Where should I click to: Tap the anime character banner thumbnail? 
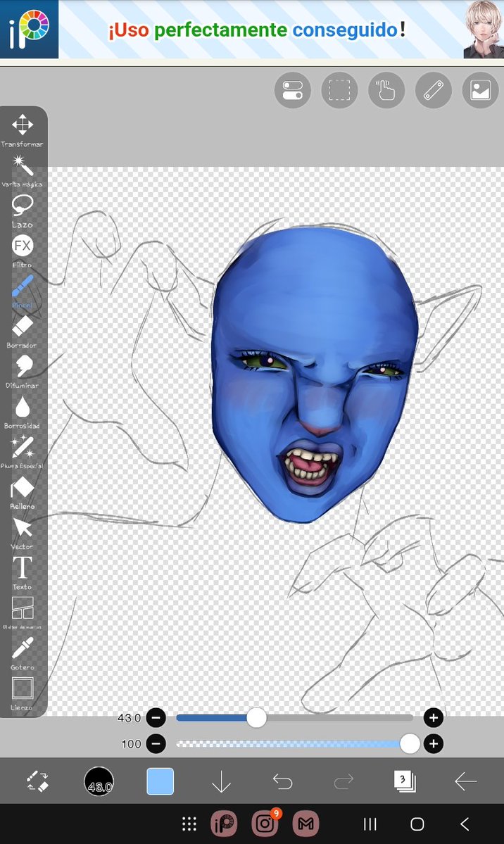[x=484, y=29]
